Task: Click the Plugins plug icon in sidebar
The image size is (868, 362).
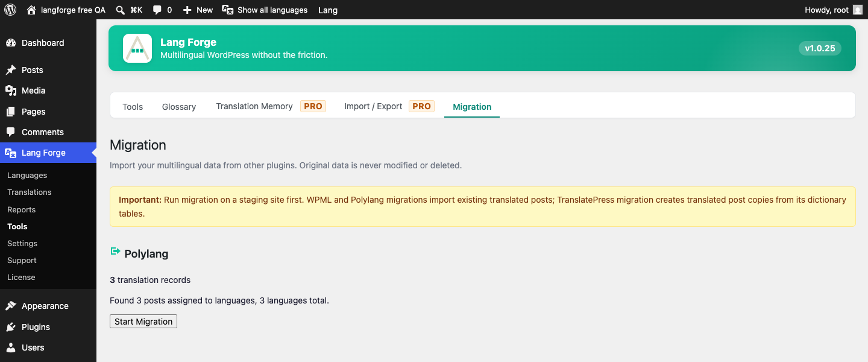Action: coord(11,327)
